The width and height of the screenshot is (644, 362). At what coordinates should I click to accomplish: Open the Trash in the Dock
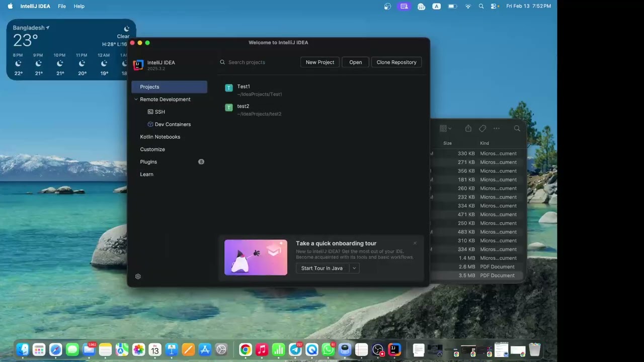[x=534, y=349]
